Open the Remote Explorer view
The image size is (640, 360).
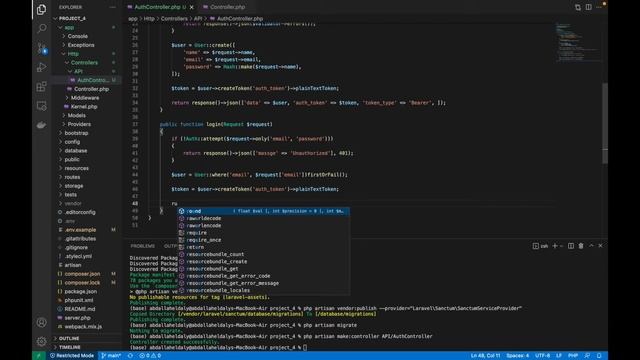(41, 106)
